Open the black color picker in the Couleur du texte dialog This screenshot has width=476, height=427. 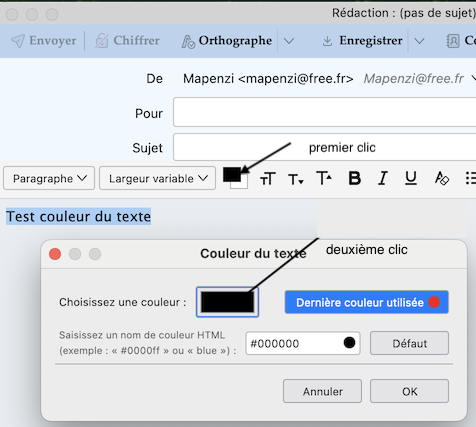pyautogui.click(x=227, y=302)
